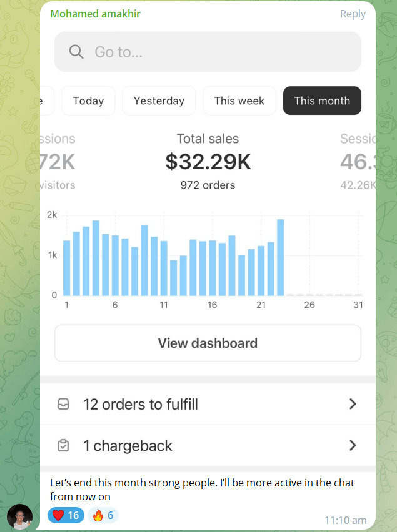The image size is (397, 532).
Task: Select the Yesterday date filter
Action: (159, 101)
